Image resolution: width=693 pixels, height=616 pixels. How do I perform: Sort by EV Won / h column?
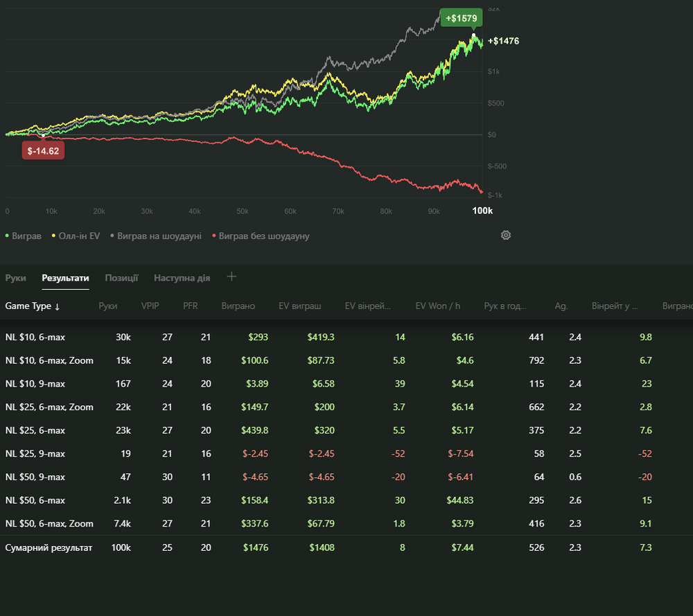click(437, 306)
